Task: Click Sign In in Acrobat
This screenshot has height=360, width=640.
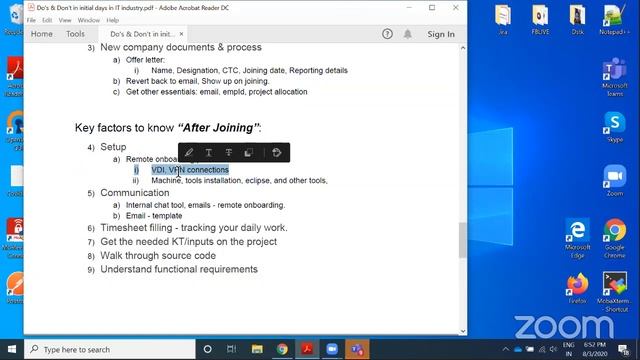Action: [x=441, y=34]
